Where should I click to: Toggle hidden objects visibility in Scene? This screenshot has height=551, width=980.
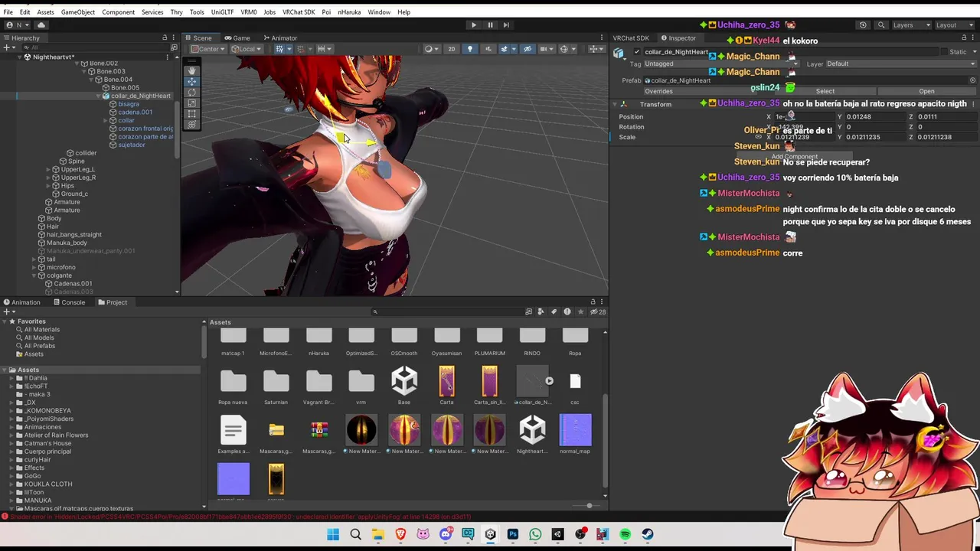[x=527, y=49]
